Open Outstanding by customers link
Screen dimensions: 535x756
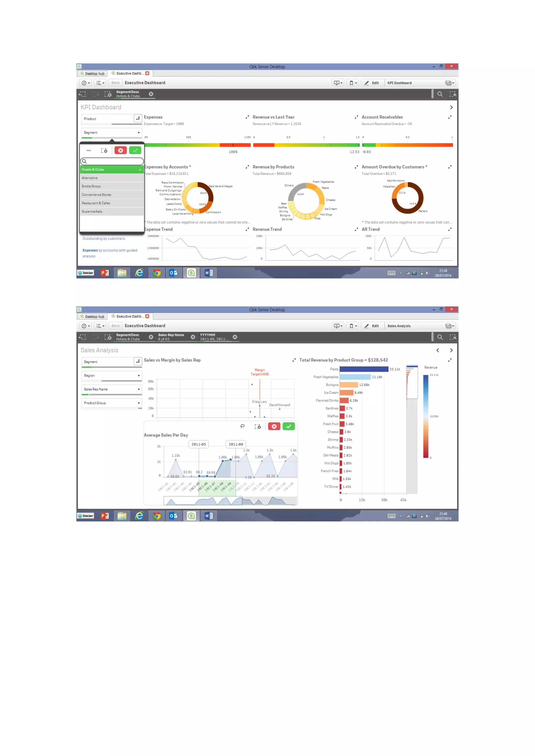(104, 238)
